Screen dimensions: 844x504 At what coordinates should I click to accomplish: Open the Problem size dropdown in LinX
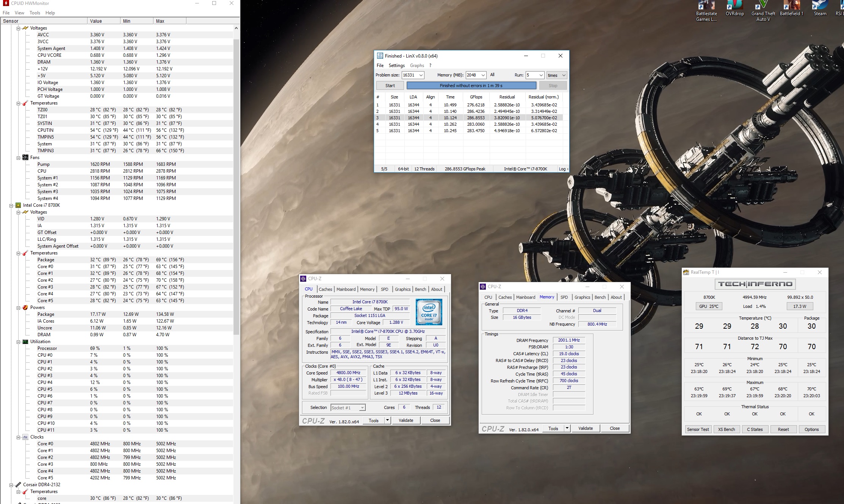[x=421, y=75]
